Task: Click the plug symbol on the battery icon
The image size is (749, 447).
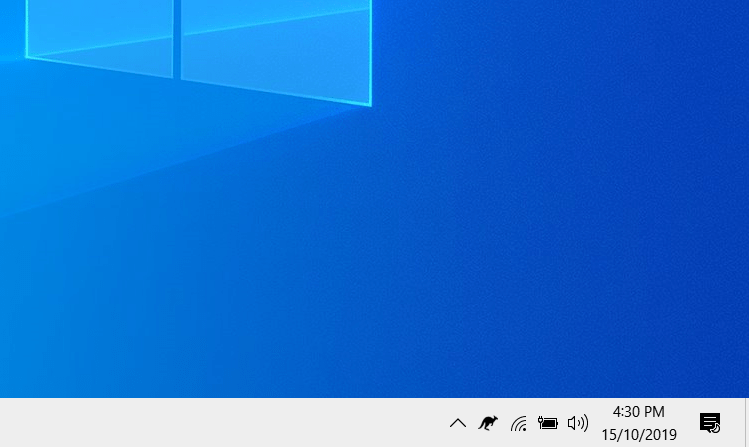Action: [541, 419]
